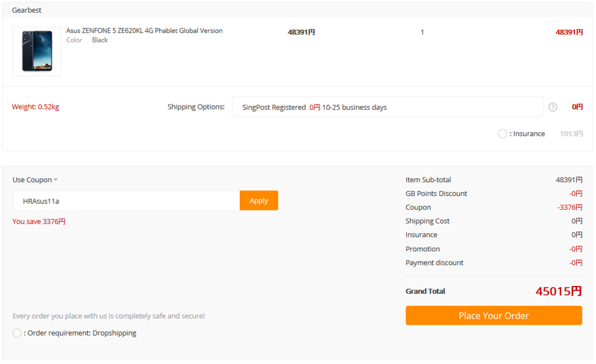Click the red shipping fee 0円 beside help icon
The height and width of the screenshot is (364, 596).
click(x=577, y=107)
